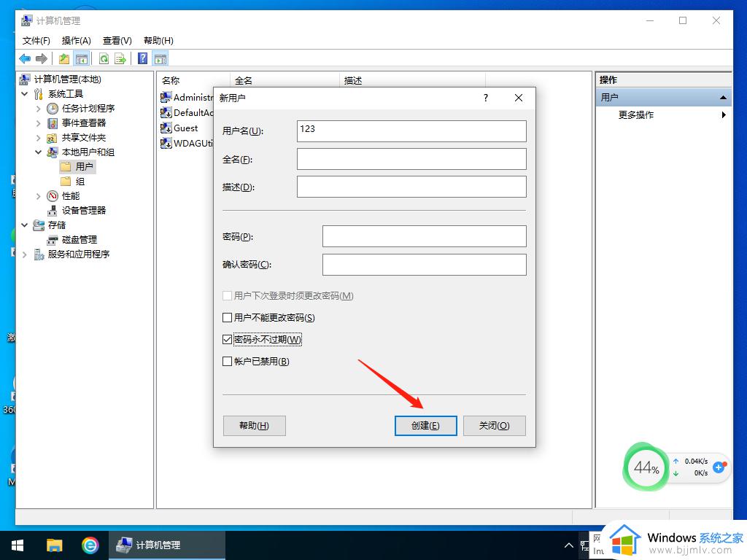Click the 帮助(H) dialog button
The width and height of the screenshot is (747, 560).
click(255, 426)
